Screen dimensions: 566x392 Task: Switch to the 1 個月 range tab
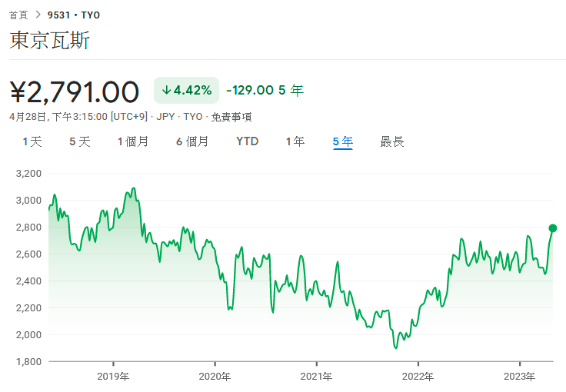click(x=133, y=141)
